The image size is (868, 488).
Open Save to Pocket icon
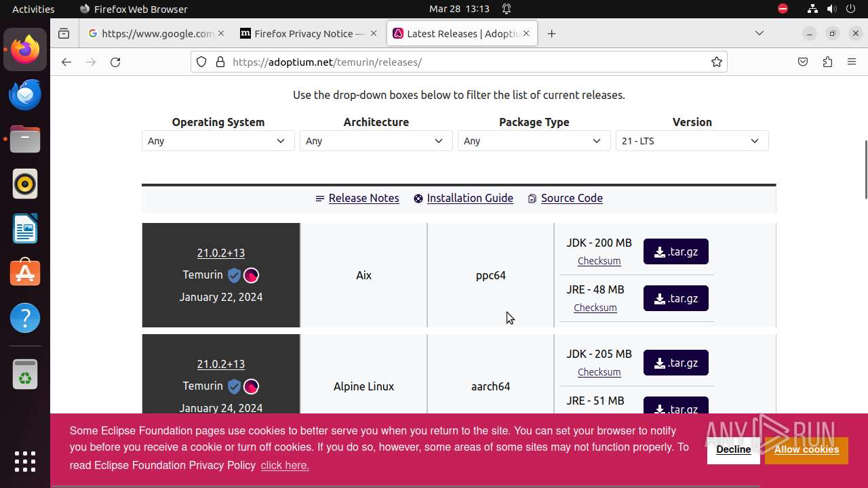coord(803,62)
